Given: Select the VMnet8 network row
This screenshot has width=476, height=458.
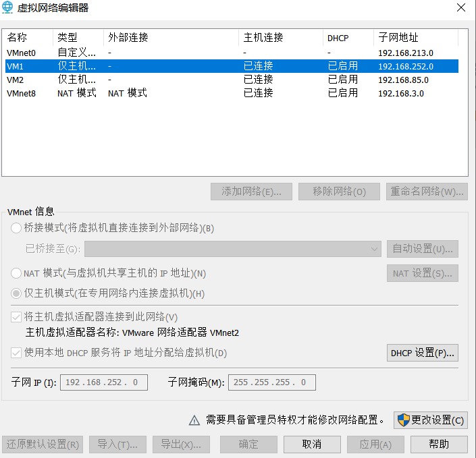Looking at the screenshot, I should point(232,93).
